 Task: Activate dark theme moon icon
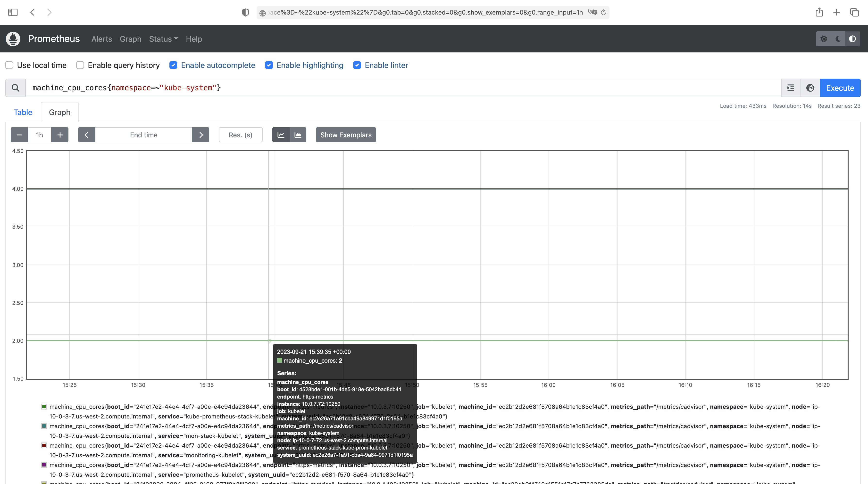pyautogui.click(x=838, y=39)
